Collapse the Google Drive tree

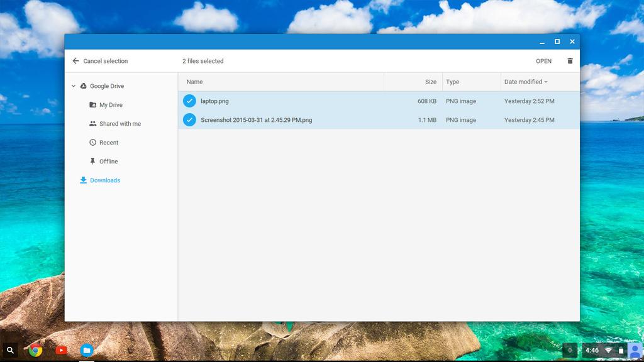74,86
